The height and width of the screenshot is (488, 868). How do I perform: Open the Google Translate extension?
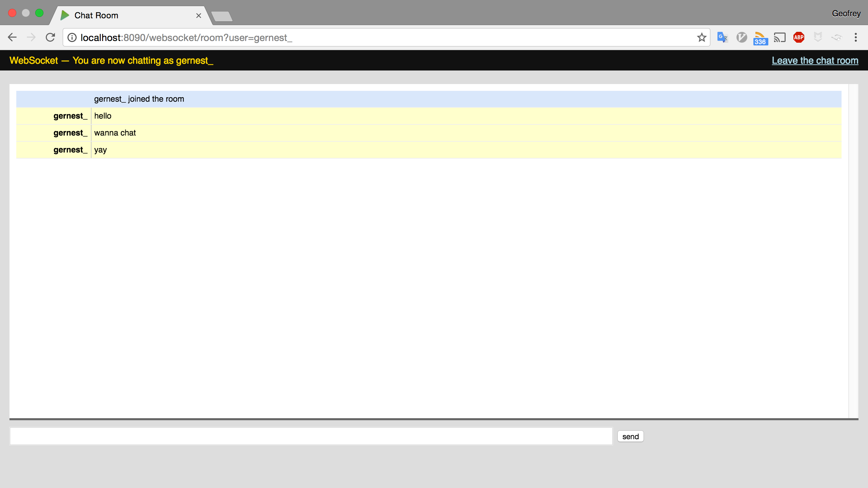(x=722, y=37)
